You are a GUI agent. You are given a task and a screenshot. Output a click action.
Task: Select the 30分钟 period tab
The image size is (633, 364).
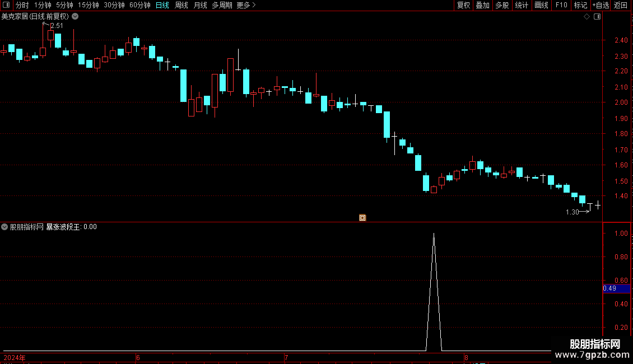click(x=114, y=5)
